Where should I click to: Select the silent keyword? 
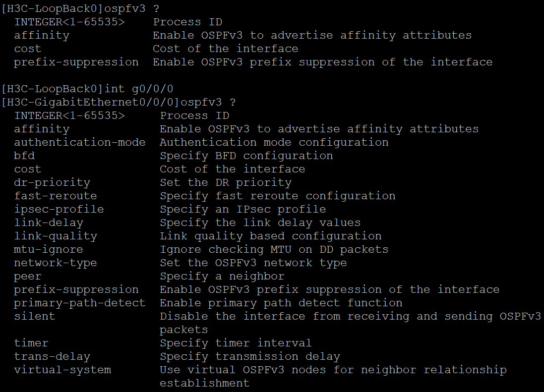(34, 316)
